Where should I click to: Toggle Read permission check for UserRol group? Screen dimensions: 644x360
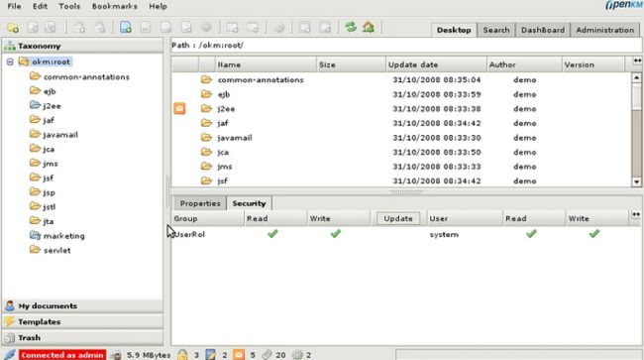coord(272,233)
